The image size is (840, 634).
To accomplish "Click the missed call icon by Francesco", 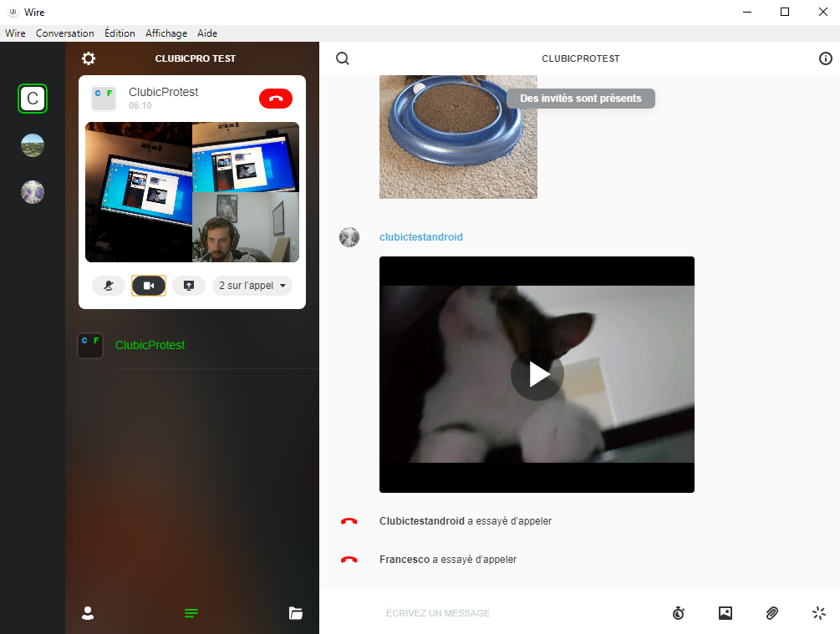I will pyautogui.click(x=349, y=560).
